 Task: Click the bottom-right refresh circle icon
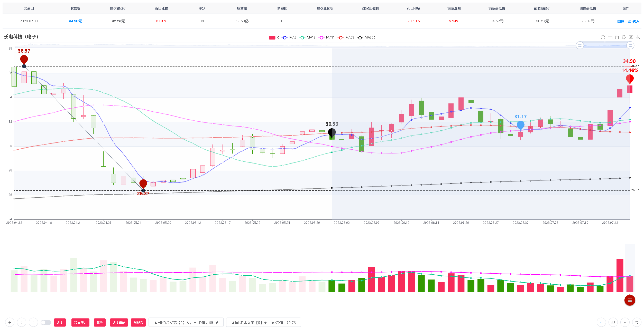coord(637,322)
